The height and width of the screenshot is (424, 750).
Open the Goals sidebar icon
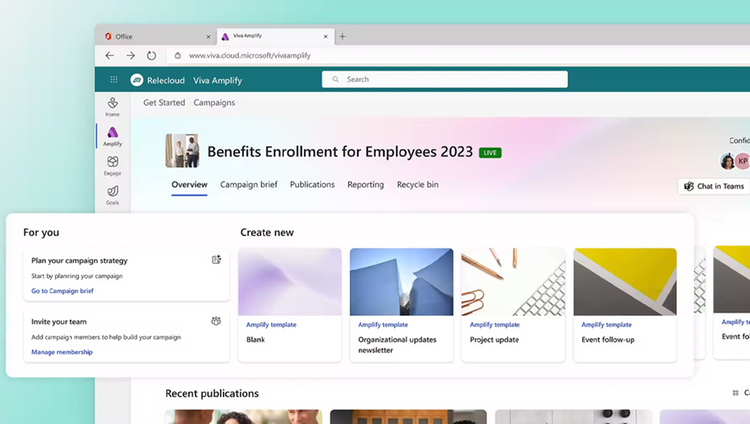(113, 195)
